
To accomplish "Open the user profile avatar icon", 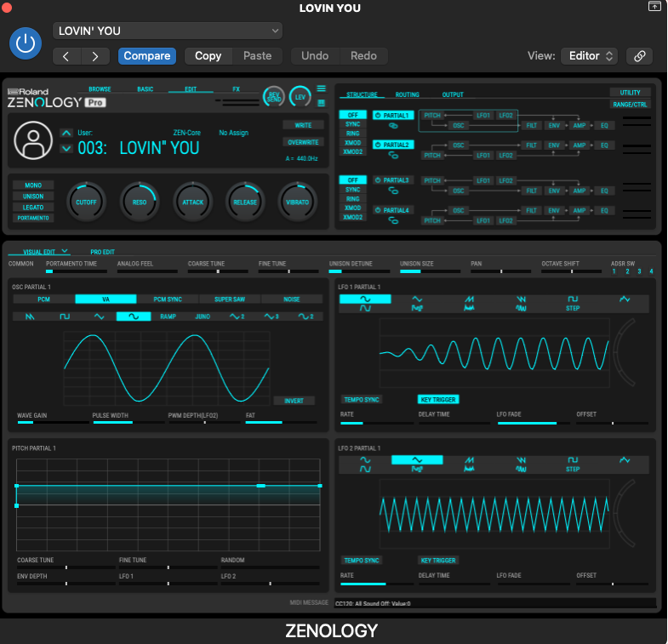I will 33,140.
